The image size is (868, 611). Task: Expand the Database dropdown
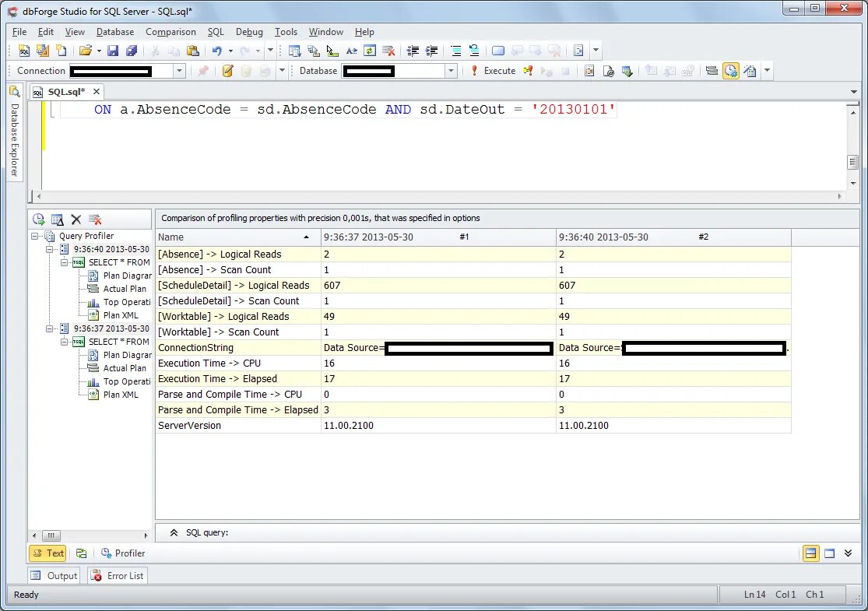pos(450,70)
